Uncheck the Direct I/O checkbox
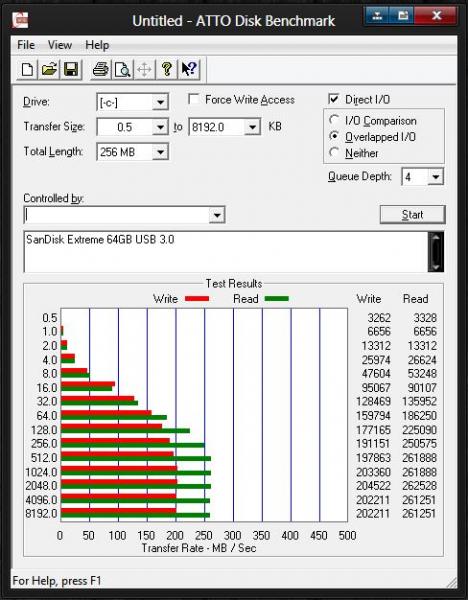The image size is (468, 600). click(334, 99)
